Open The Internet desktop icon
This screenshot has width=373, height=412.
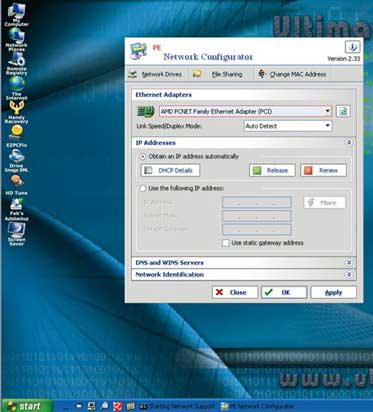pyautogui.click(x=16, y=88)
